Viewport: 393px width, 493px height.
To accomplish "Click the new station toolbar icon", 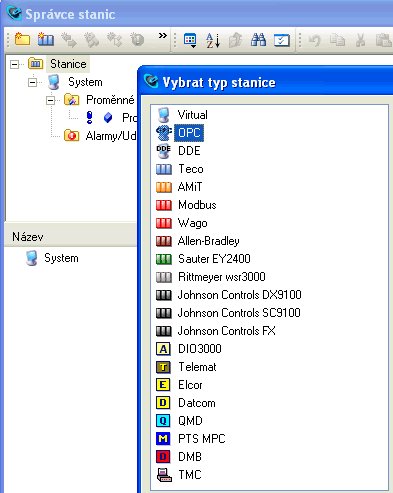I will pyautogui.click(x=45, y=40).
